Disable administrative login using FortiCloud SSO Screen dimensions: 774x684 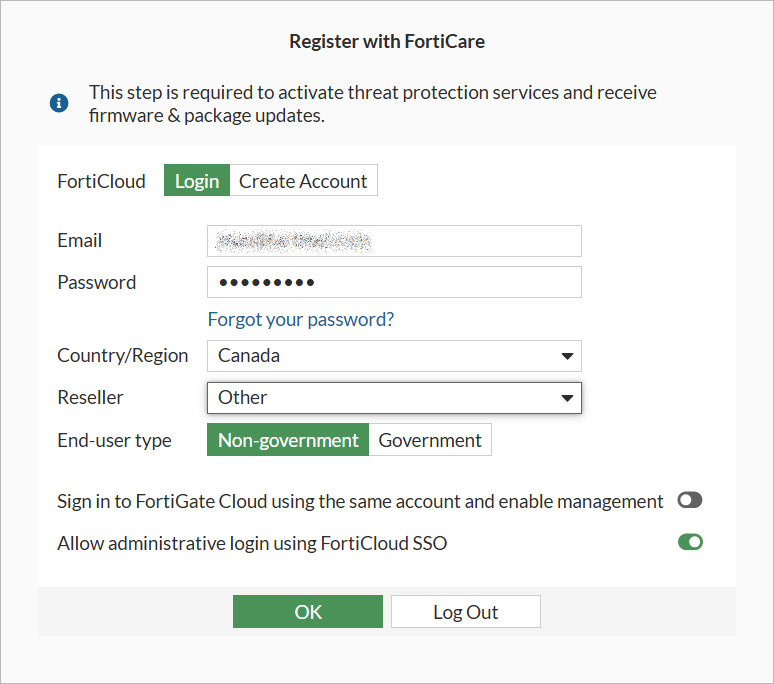click(x=690, y=542)
